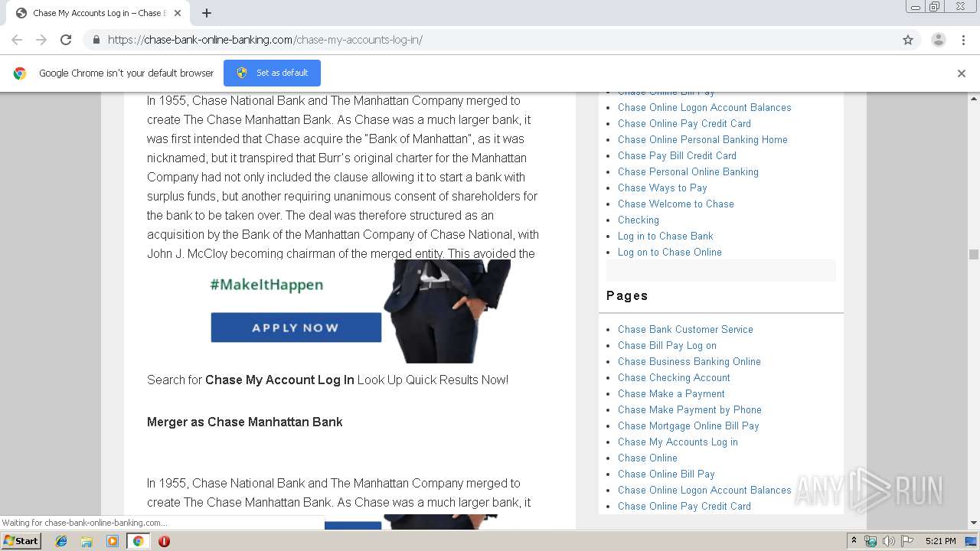980x551 pixels.
Task: Click the #MakeItHappen banner text
Action: click(266, 285)
